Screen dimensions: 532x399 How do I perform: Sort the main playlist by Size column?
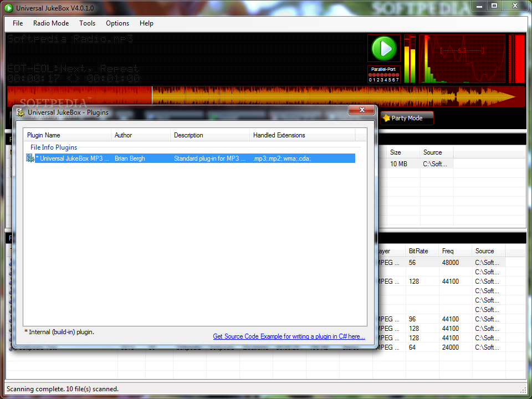[x=403, y=152]
